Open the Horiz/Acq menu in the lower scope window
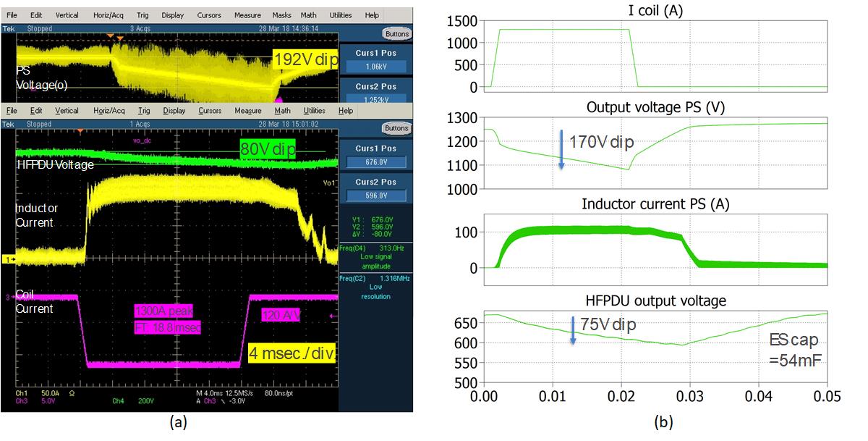 click(109, 111)
